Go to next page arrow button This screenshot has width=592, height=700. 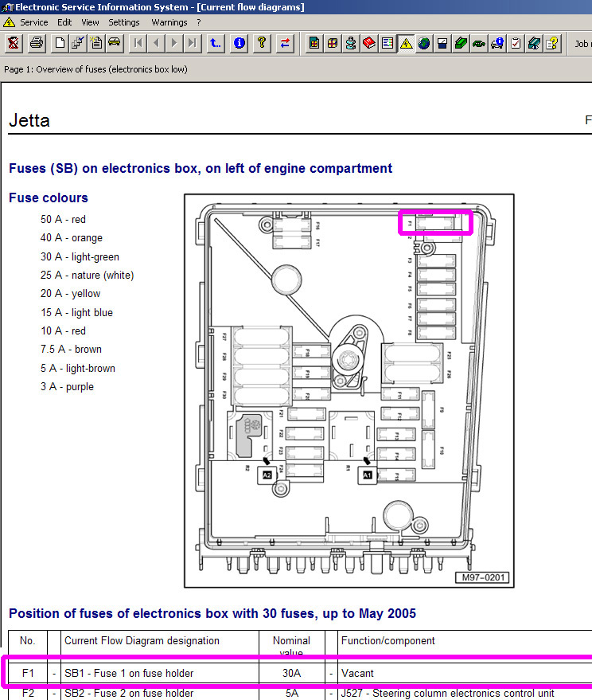(x=175, y=43)
